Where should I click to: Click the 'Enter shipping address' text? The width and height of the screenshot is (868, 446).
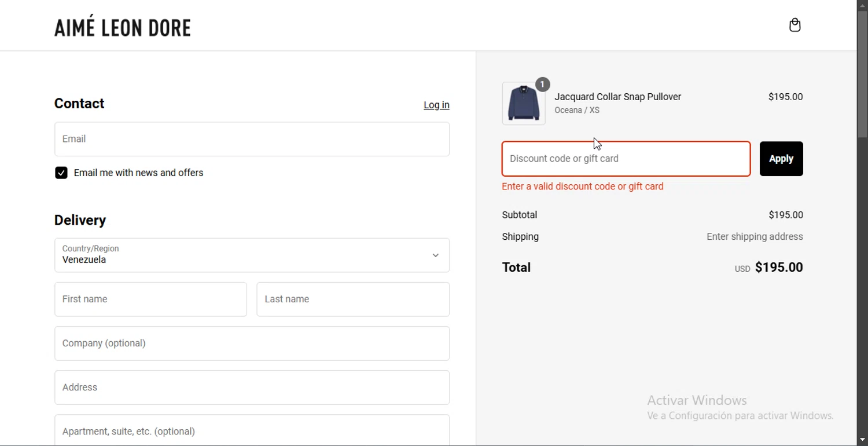pyautogui.click(x=755, y=237)
